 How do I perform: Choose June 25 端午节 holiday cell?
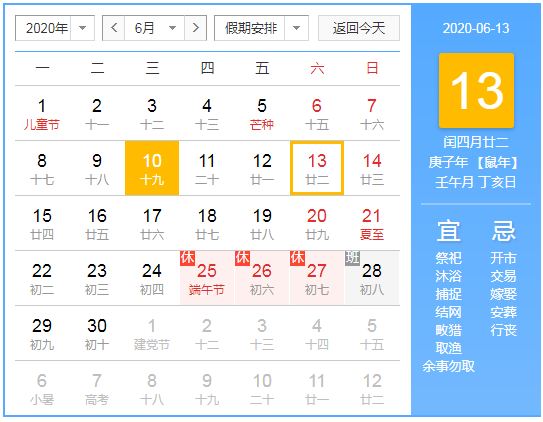pyautogui.click(x=207, y=278)
